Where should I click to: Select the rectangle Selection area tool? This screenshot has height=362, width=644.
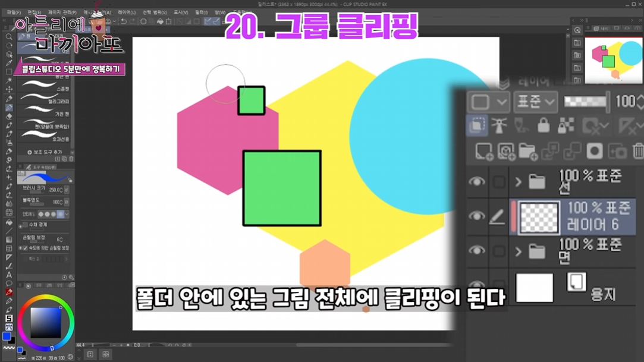(x=9, y=71)
